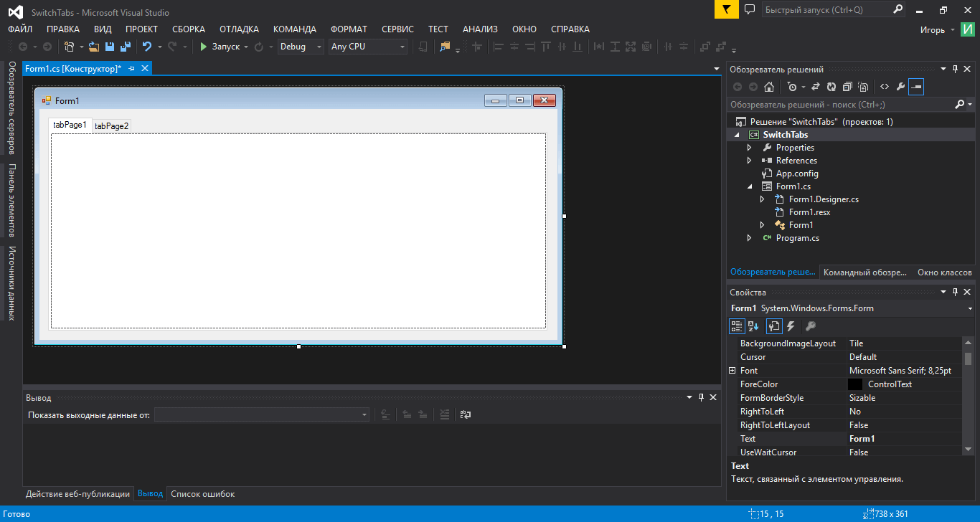
Task: Click the Save All toolbar icon
Action: (x=125, y=47)
